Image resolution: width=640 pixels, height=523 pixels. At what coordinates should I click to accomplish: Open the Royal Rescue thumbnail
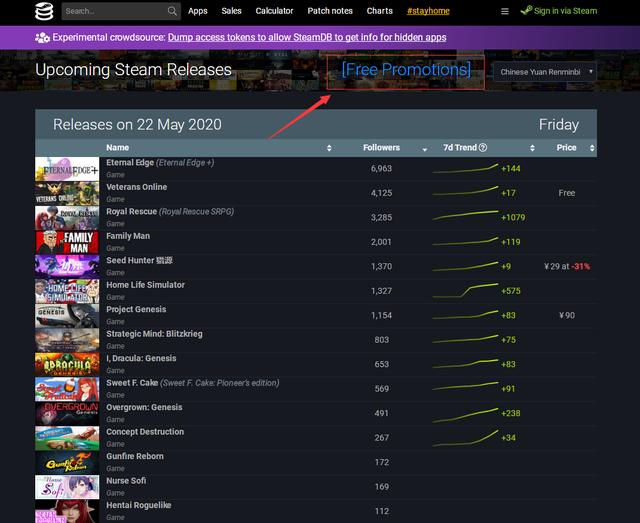point(67,218)
